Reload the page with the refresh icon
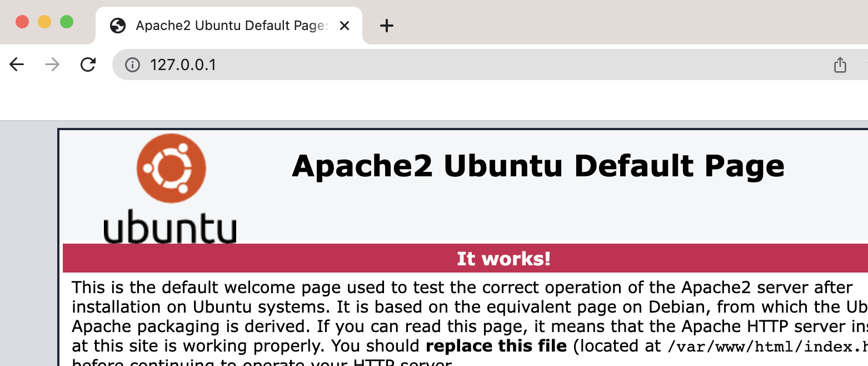Viewport: 868px width, 366px height. [88, 65]
